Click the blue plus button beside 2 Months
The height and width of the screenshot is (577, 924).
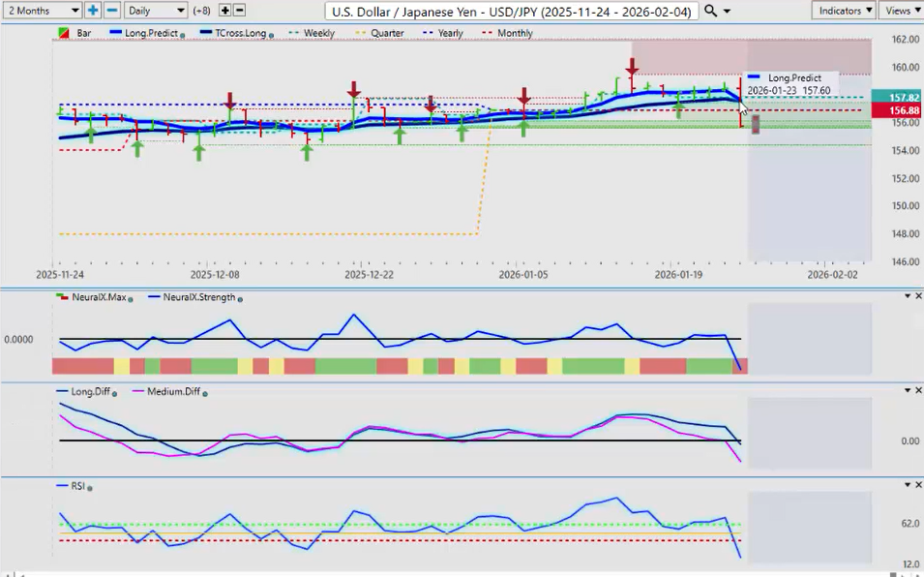[93, 10]
